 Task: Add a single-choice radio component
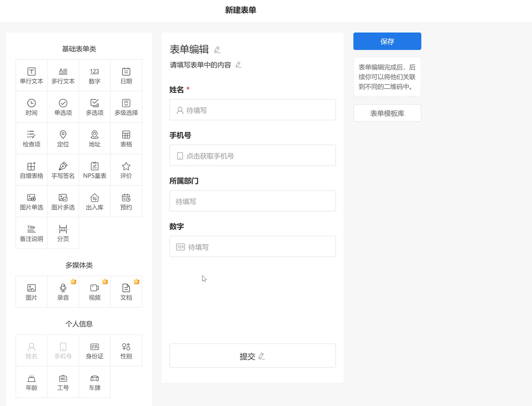click(x=63, y=107)
